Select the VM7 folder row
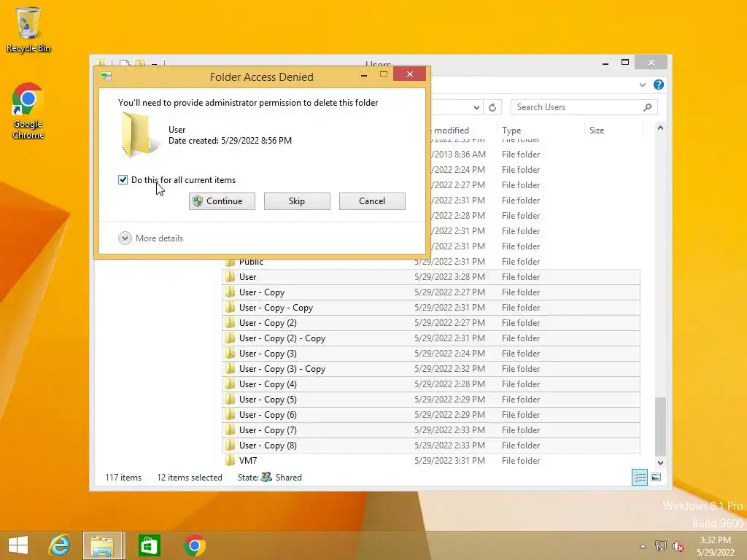Viewport: 747px width, 560px height. pos(431,461)
